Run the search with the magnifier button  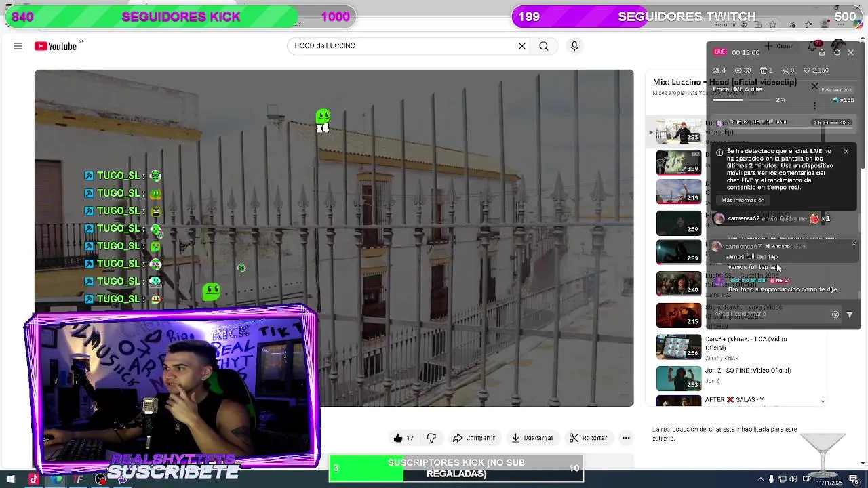coord(544,46)
